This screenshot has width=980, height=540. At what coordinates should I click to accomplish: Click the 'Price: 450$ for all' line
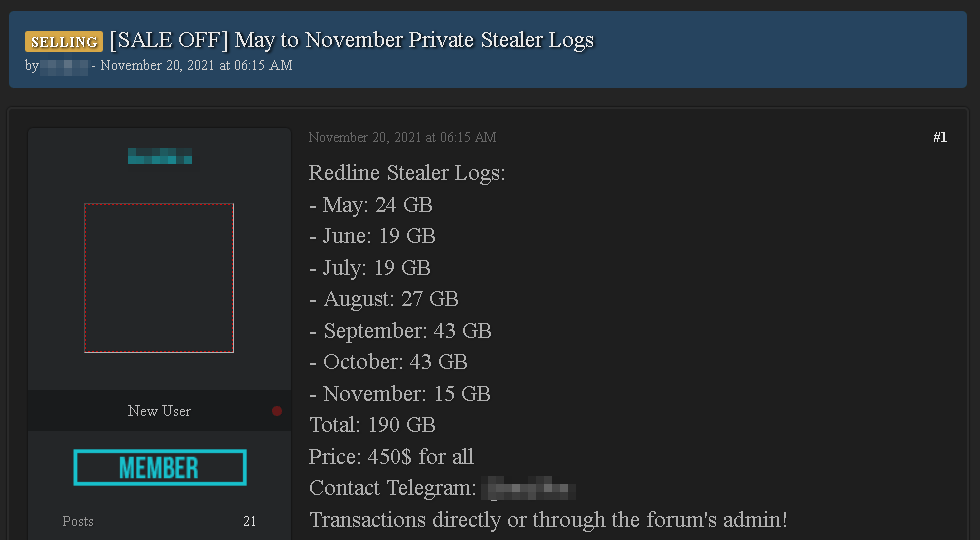391,457
